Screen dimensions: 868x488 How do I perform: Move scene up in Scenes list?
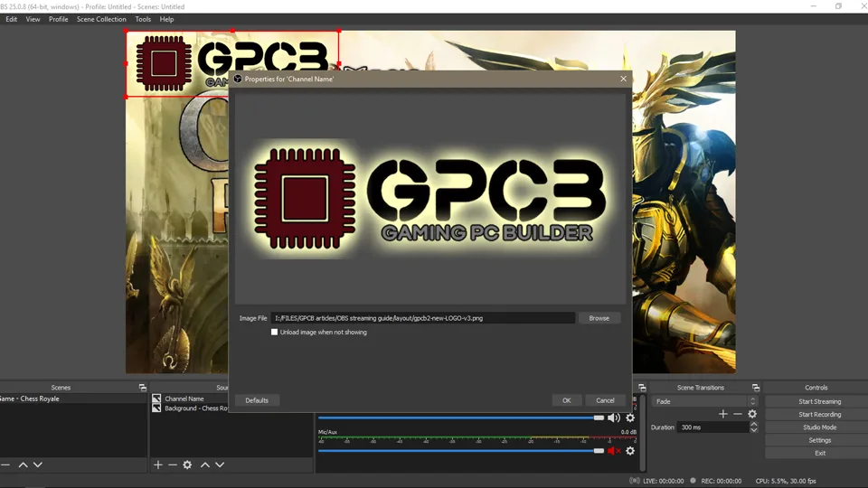(x=23, y=465)
